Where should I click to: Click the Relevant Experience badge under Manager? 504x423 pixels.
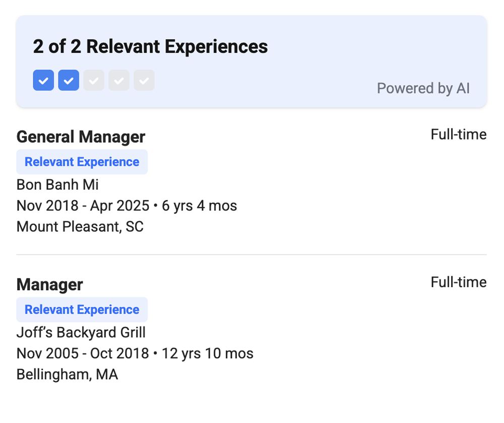[x=82, y=309]
